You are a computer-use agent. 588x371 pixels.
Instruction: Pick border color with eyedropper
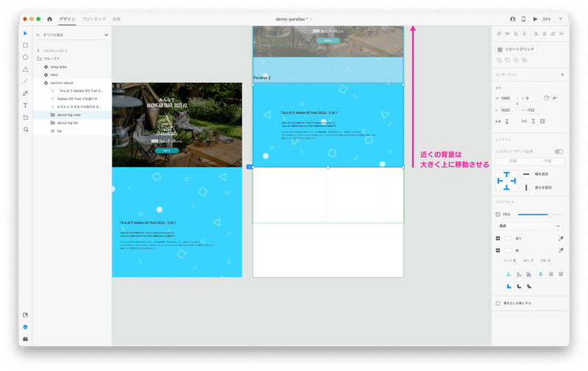click(x=561, y=251)
